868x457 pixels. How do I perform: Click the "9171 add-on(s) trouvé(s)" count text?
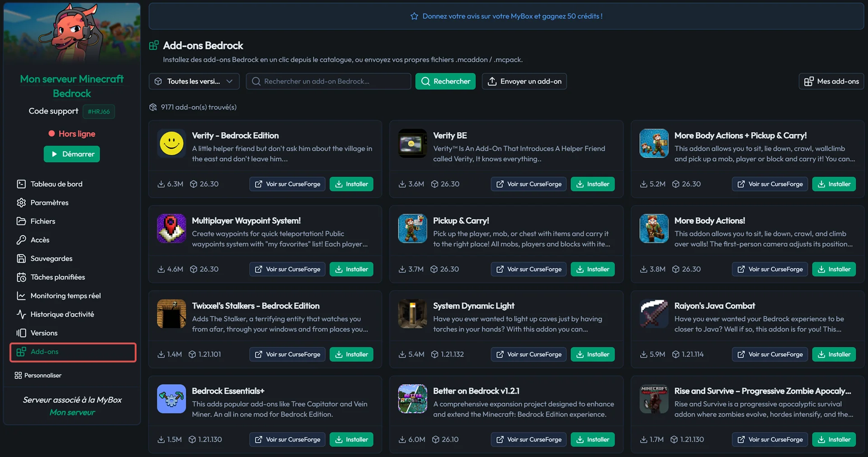(198, 107)
